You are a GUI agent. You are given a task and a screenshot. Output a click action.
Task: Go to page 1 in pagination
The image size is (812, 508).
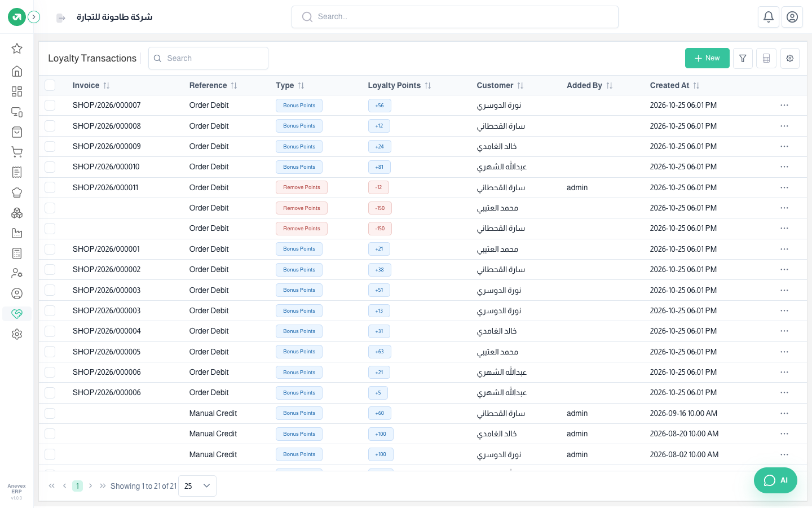click(x=77, y=486)
